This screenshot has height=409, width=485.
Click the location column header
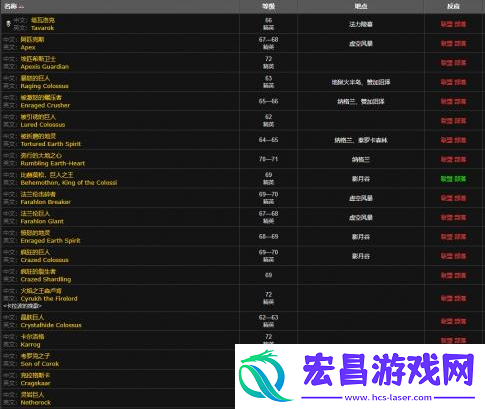click(x=361, y=6)
